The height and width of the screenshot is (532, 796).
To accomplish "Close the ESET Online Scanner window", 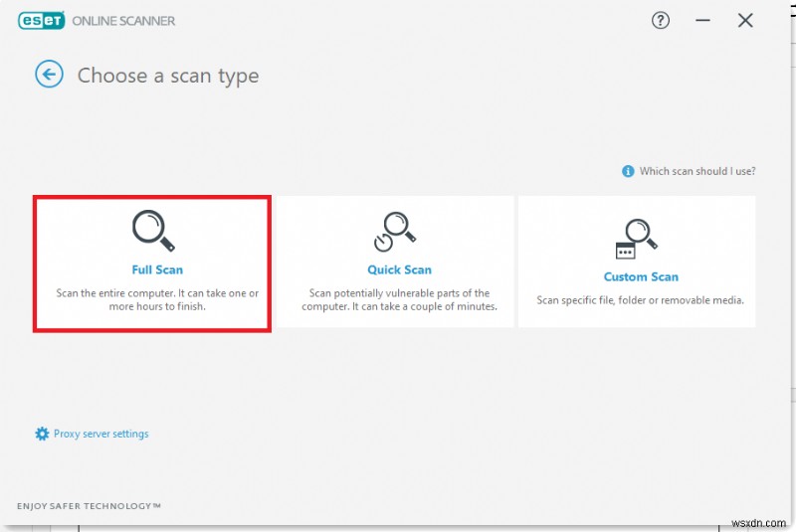I will point(745,20).
